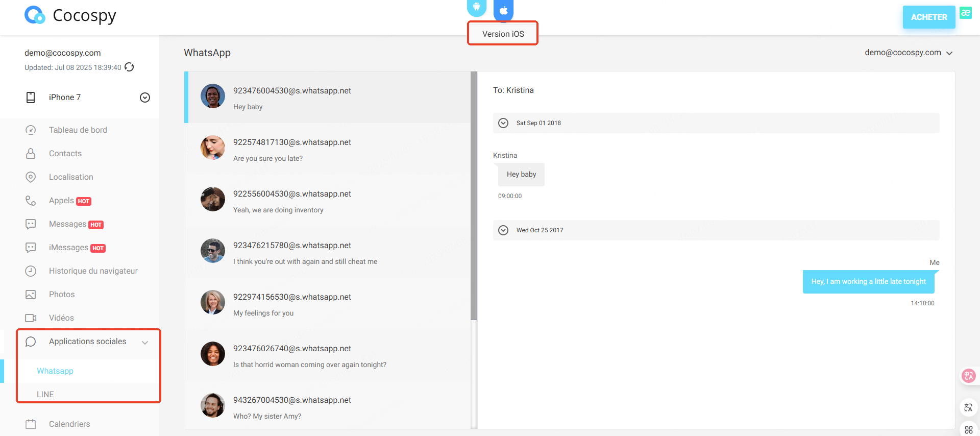Open the green icon beside ACHETER
This screenshot has width=980, height=436.
coord(966,13)
